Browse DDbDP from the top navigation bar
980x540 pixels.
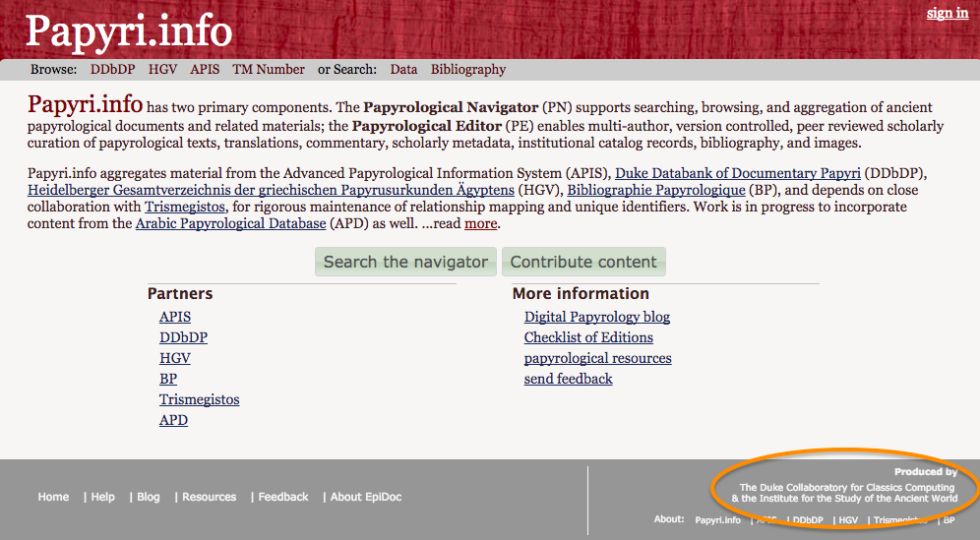tap(112, 70)
